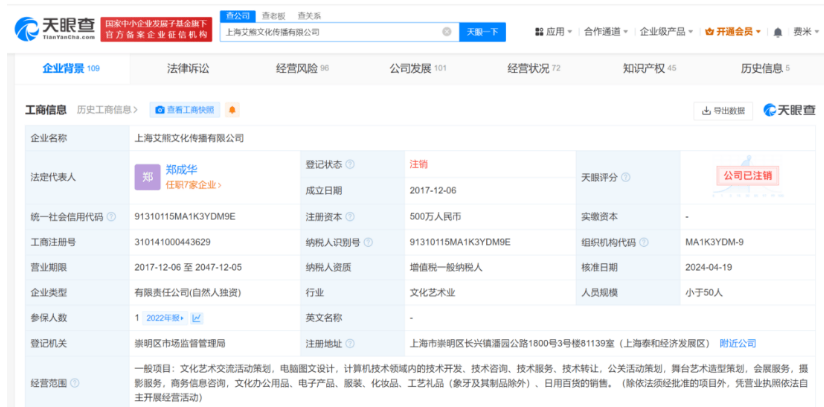Click the crown icon beside 开通会员
Image resolution: width=824 pixels, height=407 pixels.
click(x=709, y=32)
